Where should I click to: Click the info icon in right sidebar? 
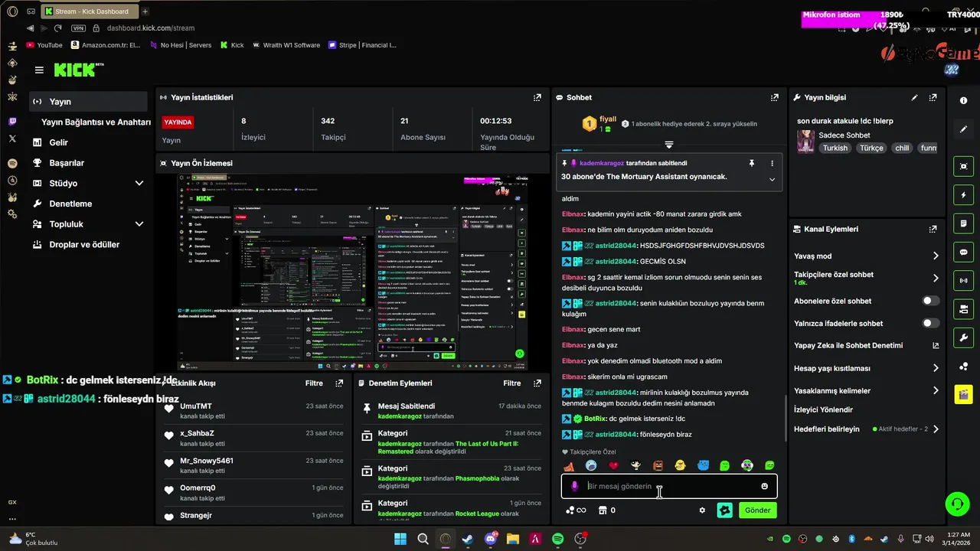pos(963,100)
